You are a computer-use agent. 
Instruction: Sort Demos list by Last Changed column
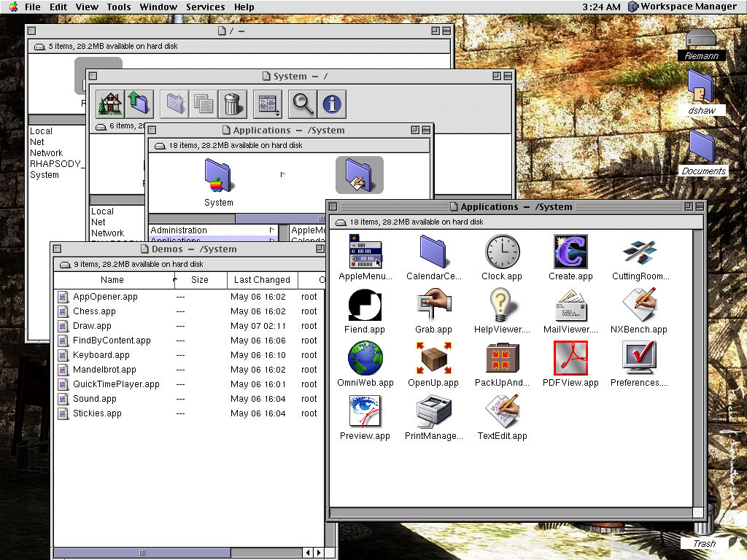[262, 280]
